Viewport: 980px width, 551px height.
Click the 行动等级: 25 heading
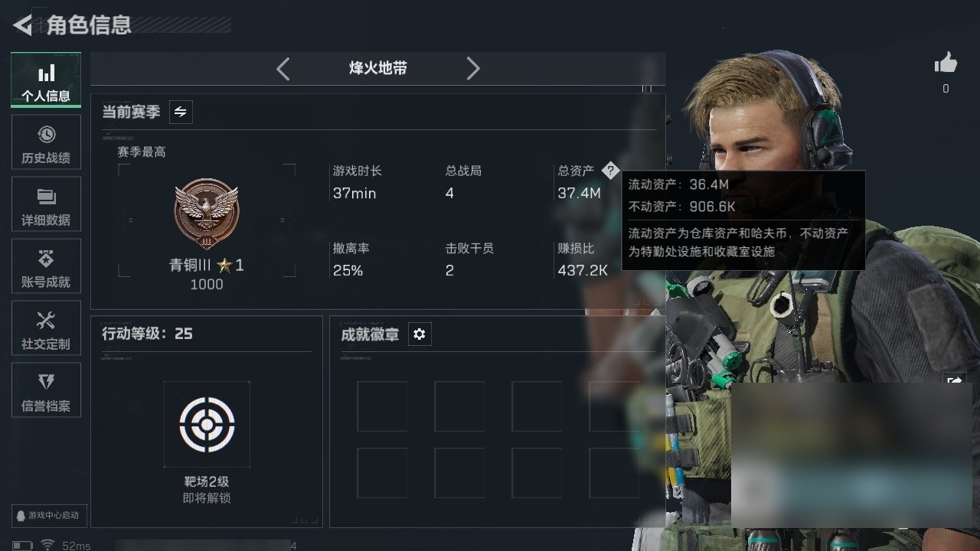148,334
